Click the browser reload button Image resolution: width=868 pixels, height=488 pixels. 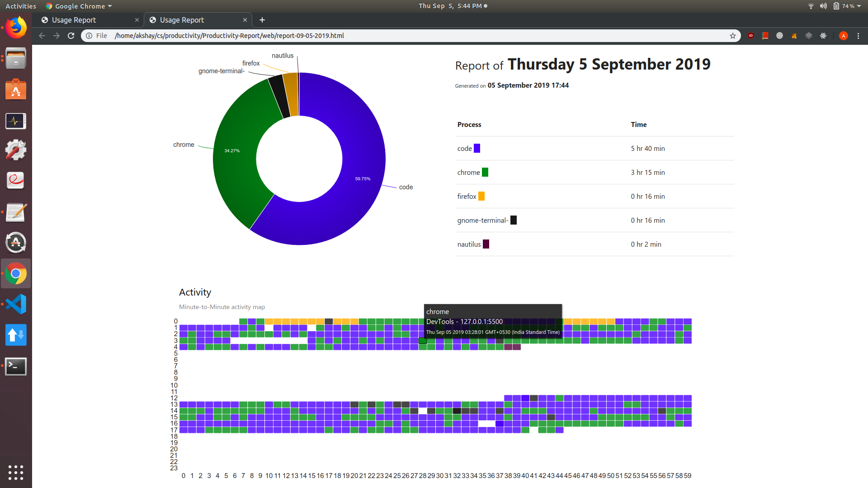pos(71,36)
